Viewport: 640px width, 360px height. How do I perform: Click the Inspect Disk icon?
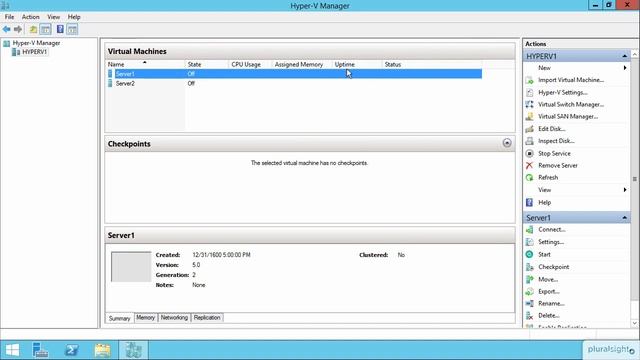[x=529, y=141]
